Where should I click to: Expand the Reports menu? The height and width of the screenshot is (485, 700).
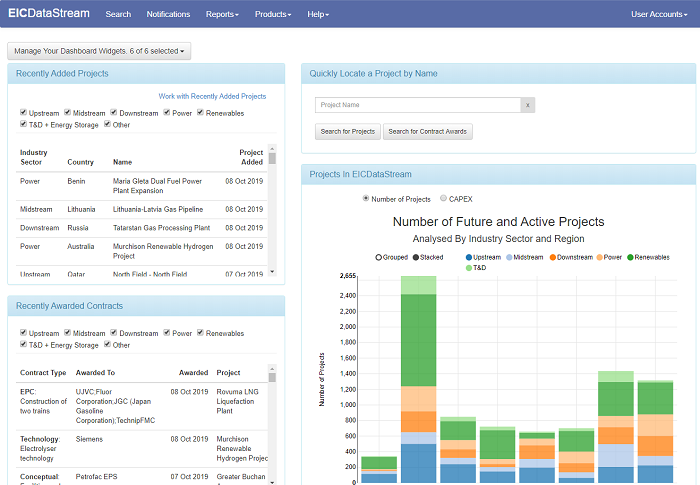point(222,14)
